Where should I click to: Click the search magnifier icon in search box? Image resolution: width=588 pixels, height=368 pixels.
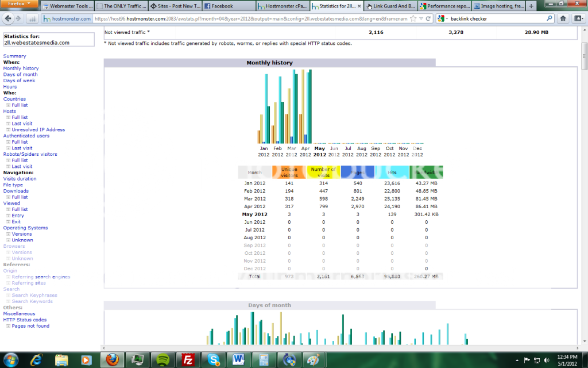(x=550, y=18)
